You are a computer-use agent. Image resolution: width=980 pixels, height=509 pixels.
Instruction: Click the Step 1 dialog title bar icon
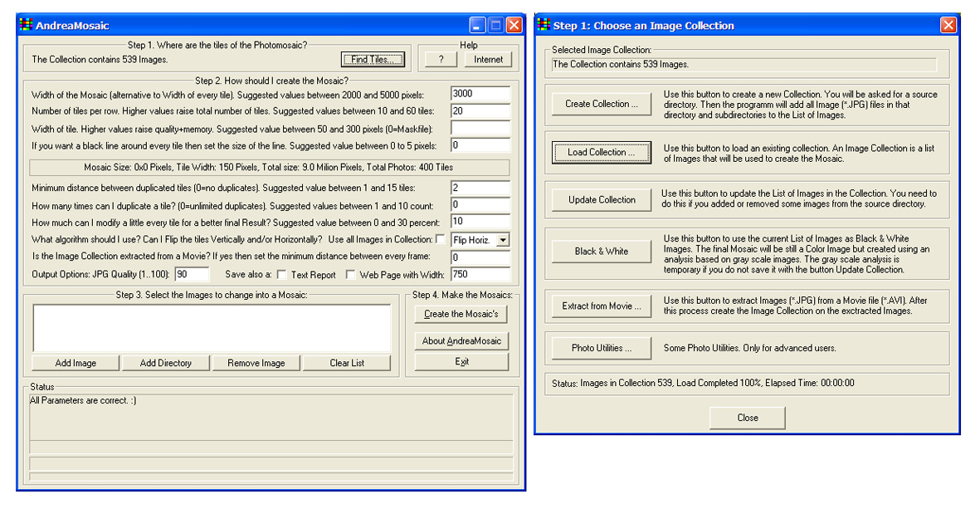tap(544, 25)
